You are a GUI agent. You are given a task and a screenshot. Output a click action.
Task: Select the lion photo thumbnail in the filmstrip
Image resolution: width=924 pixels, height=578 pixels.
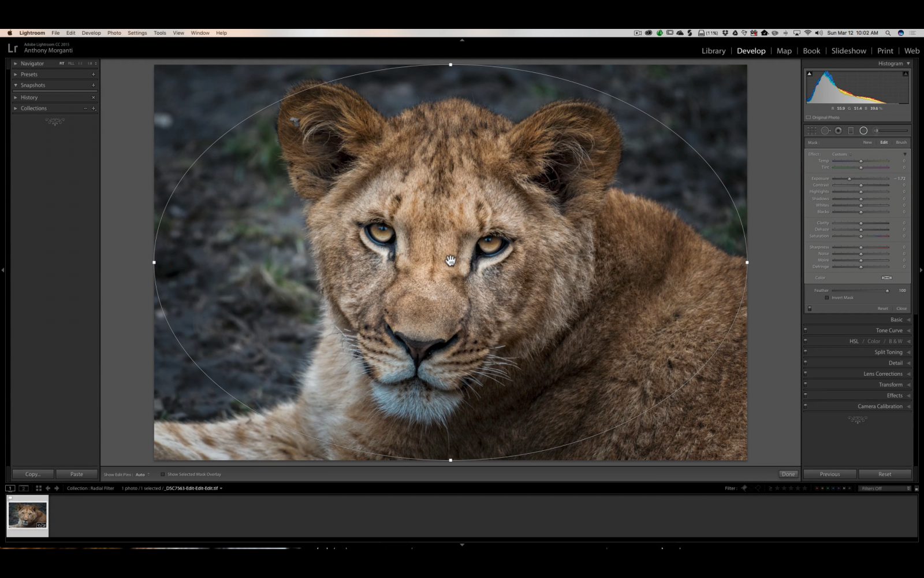coord(27,514)
